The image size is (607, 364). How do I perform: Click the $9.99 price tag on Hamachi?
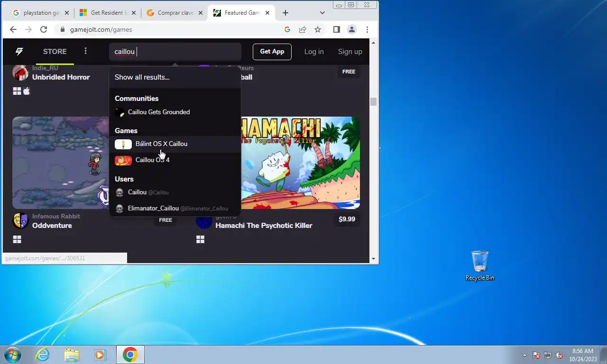pos(347,219)
